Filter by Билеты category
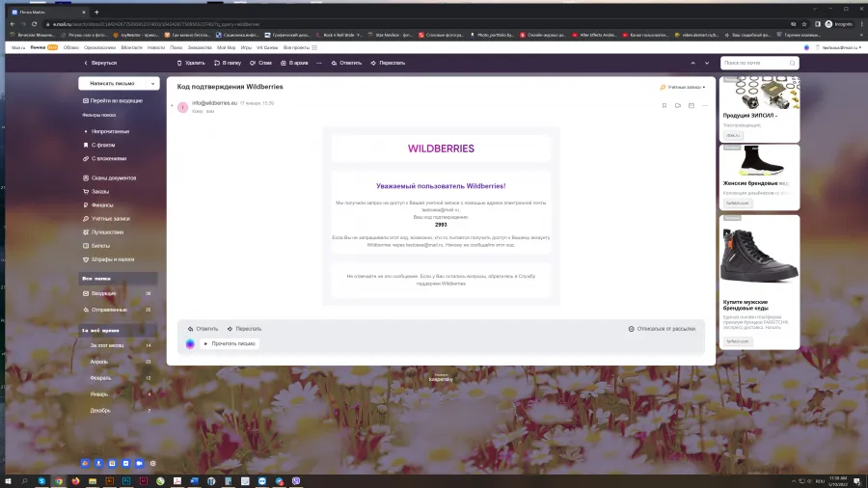868x488 pixels. [96, 246]
